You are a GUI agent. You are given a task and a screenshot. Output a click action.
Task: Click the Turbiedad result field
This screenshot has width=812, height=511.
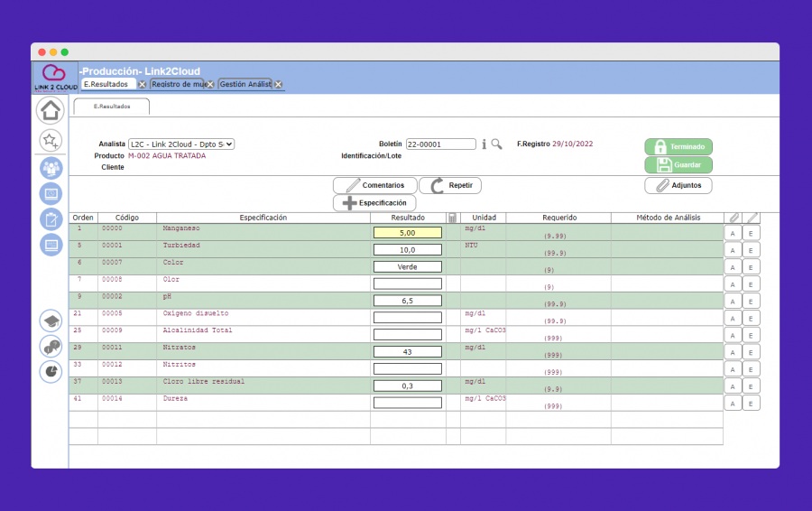[x=408, y=250]
